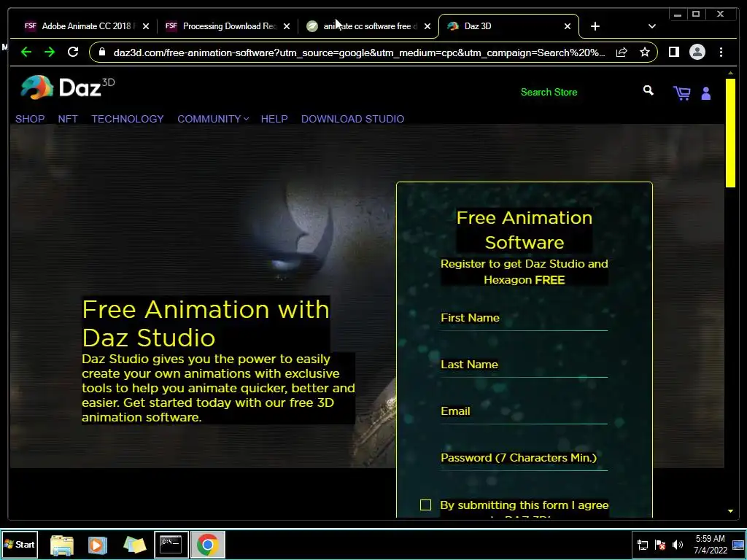Image resolution: width=747 pixels, height=560 pixels.
Task: Toggle the browser side panel icon
Action: [x=673, y=52]
